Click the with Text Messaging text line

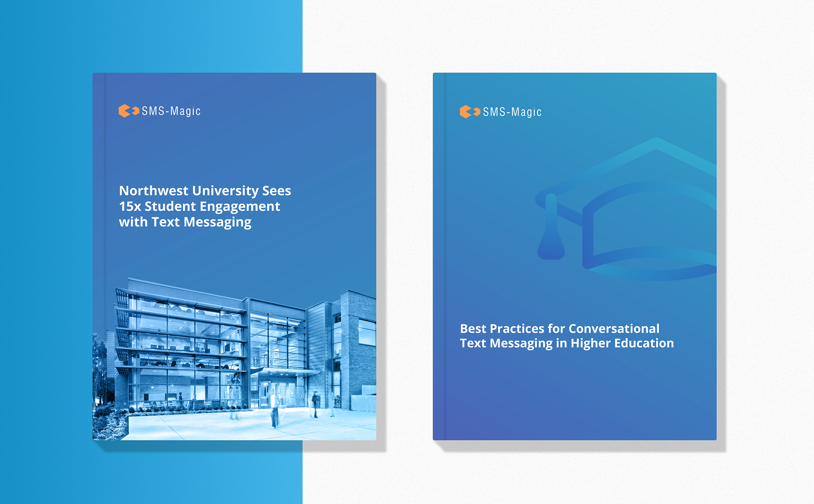pos(185,222)
